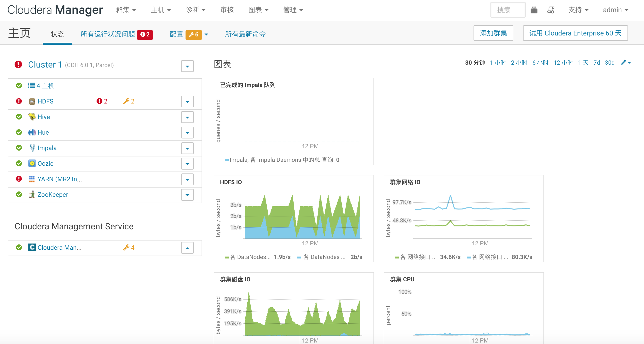Open the 主机 menu
The image size is (644, 344).
[161, 10]
